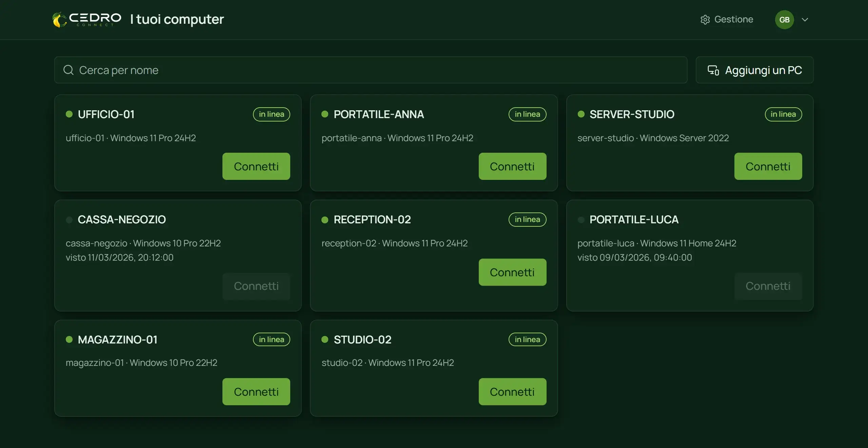The height and width of the screenshot is (448, 868).
Task: Expand the account menu chevron
Action: point(805,20)
